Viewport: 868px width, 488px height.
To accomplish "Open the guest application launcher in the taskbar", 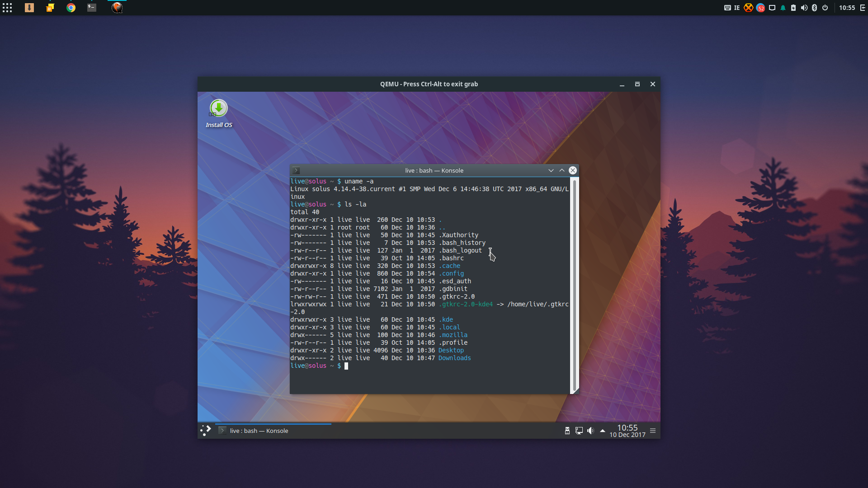I will pos(206,430).
